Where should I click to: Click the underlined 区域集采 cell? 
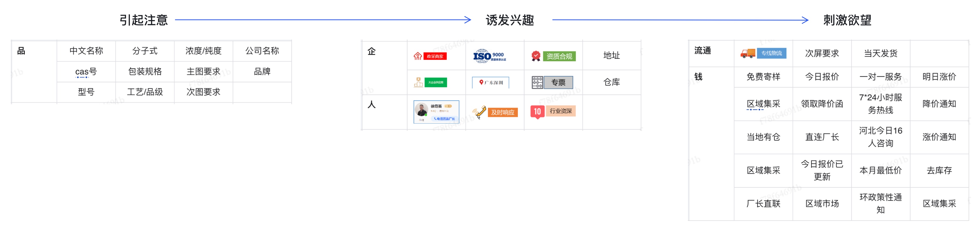pyautogui.click(x=763, y=104)
